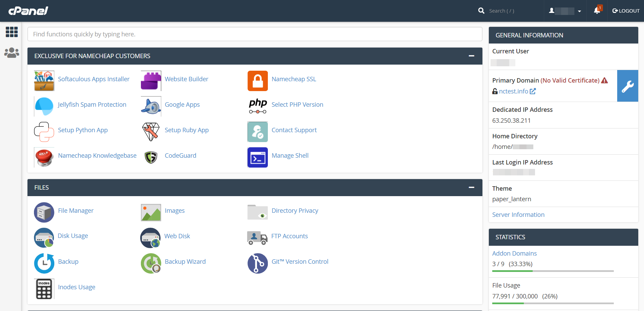Viewport: 644px width, 311px height.
Task: Click the Logout button
Action: 626,11
